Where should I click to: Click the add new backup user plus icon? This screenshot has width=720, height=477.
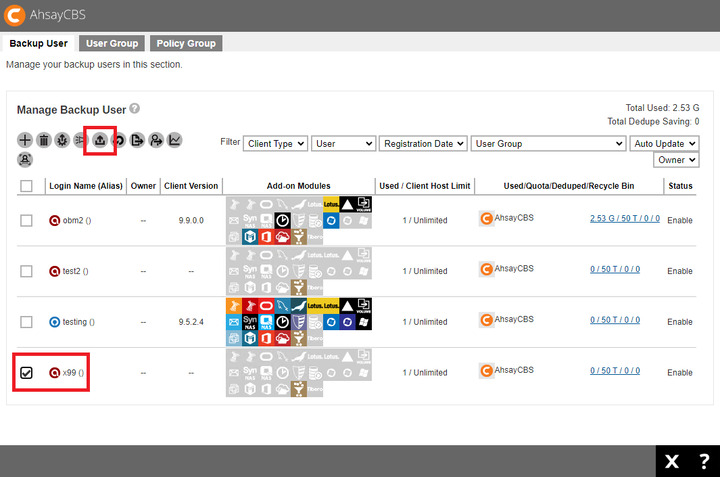(x=25, y=140)
